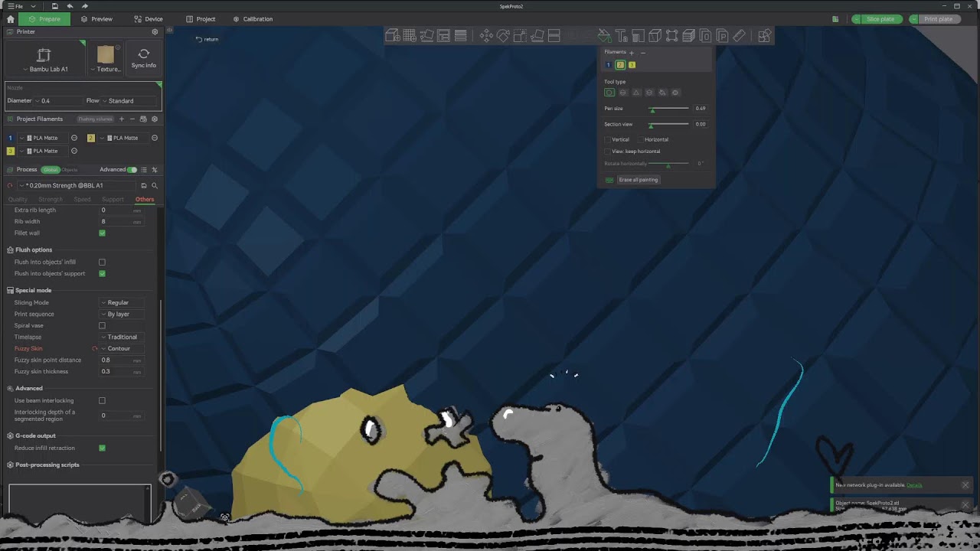This screenshot has height=551, width=980.
Task: Click the Save file icon
Action: 54,6
